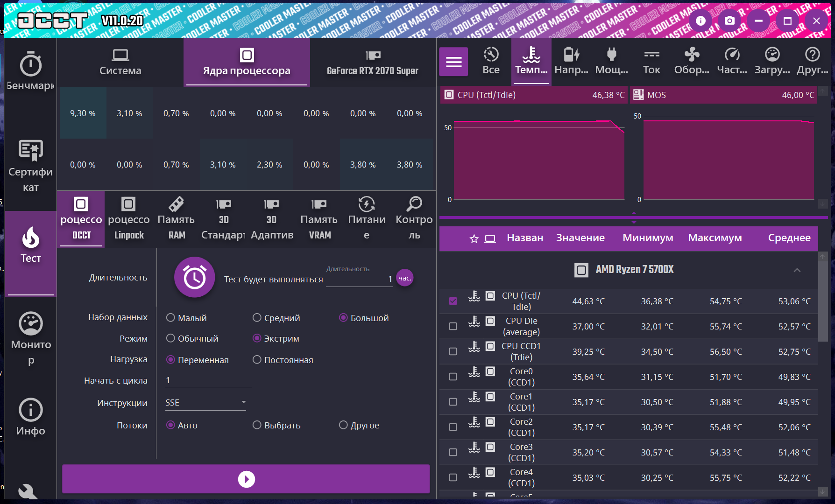Select the Память RAM test

tap(176, 218)
